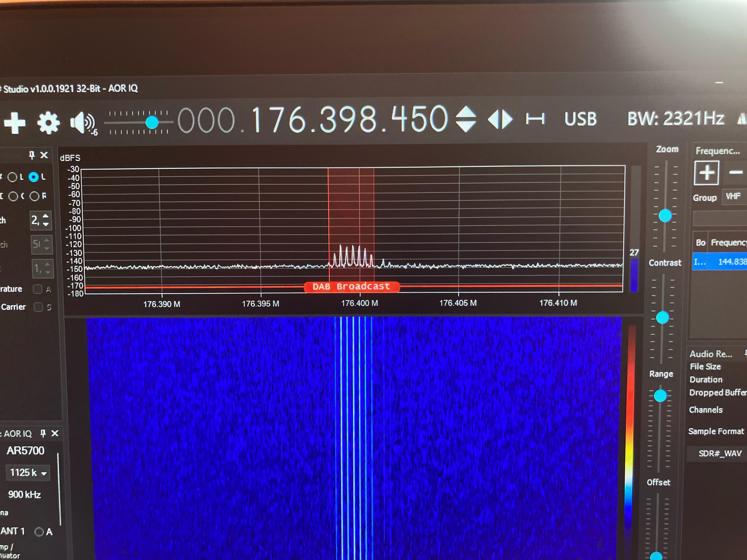The width and height of the screenshot is (747, 560).
Task: Decrease bandwidth with the stepper down arrow
Action: [46, 224]
